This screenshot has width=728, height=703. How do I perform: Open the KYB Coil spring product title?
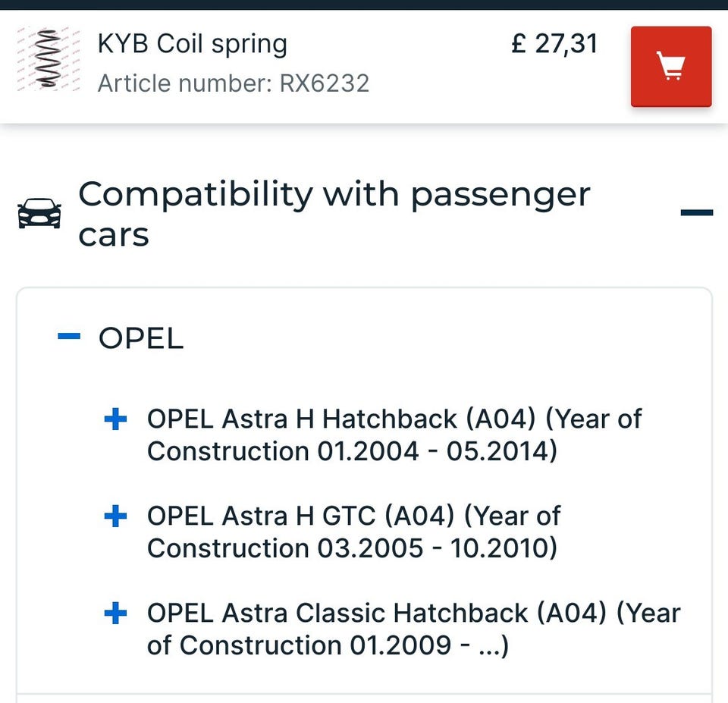193,44
